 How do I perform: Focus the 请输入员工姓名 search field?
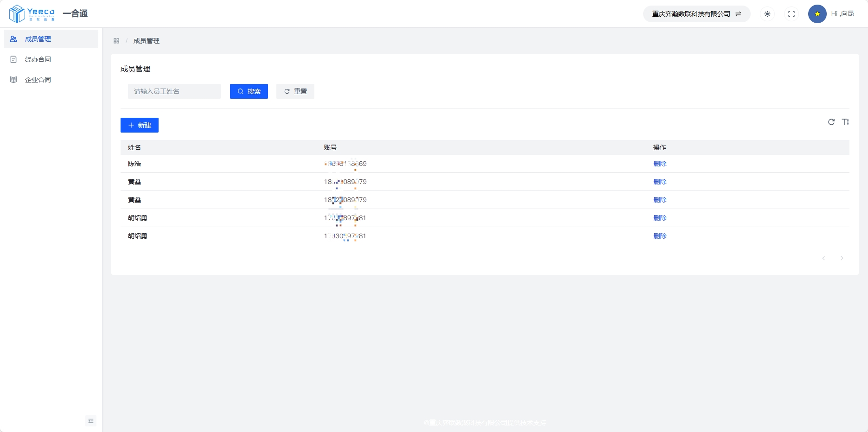(x=174, y=91)
